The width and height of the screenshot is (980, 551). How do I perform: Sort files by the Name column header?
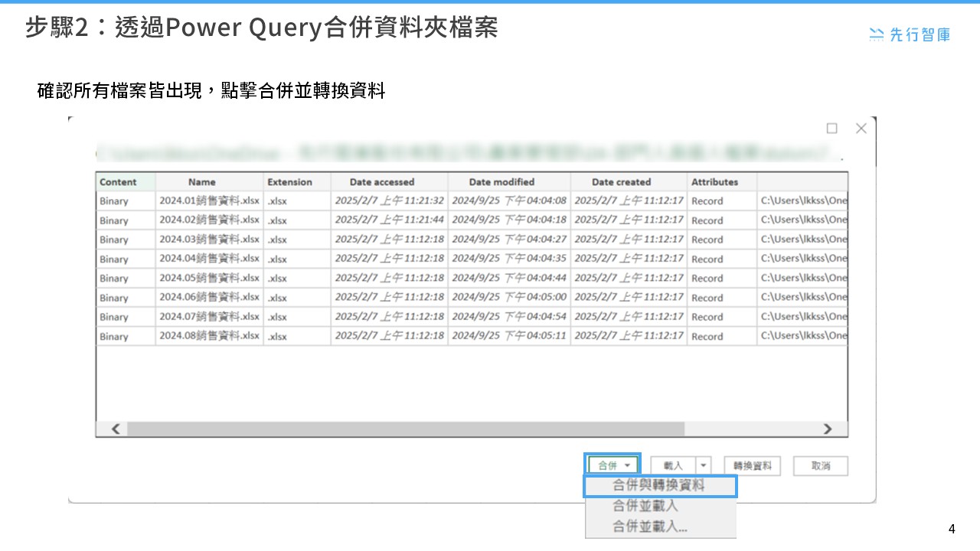pos(201,181)
